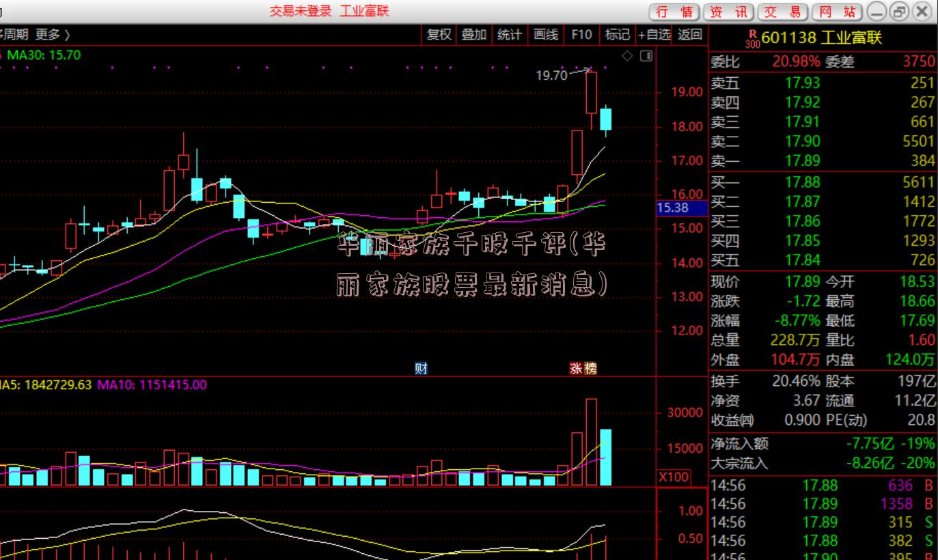The image size is (938, 560).
Task: Click the 净流入额 -7.75亿 row
Action: 823,444
